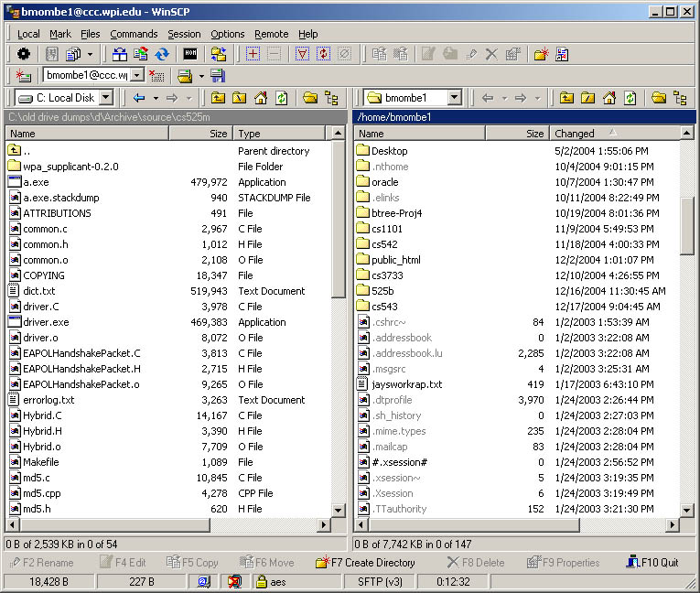
Task: Select the dict.txt file
Action: (38, 291)
